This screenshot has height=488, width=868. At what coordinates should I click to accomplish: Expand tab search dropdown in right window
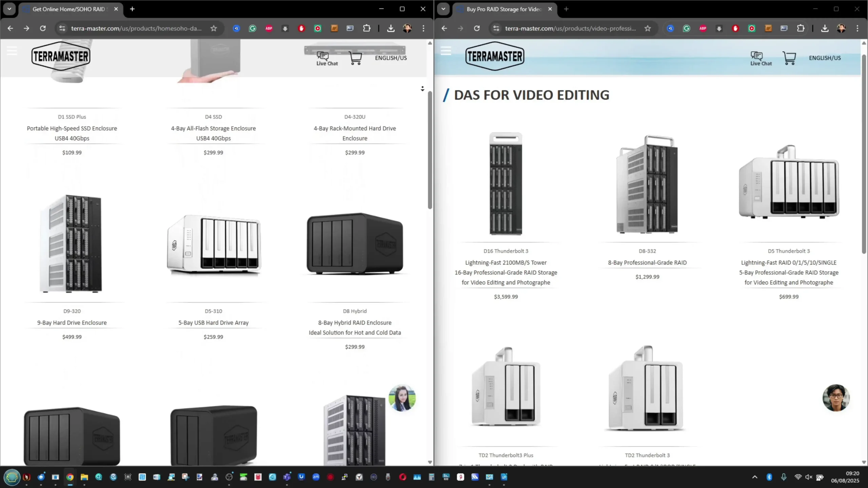pyautogui.click(x=443, y=9)
